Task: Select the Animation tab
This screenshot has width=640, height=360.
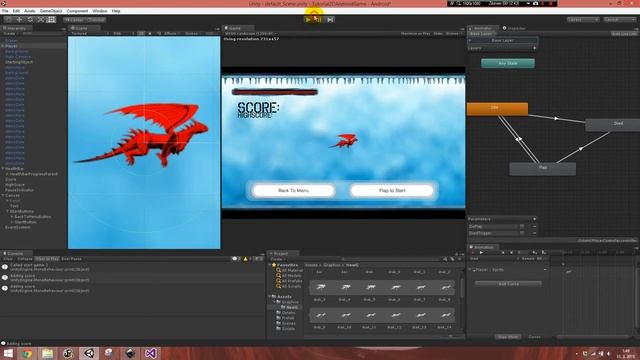Action: [483, 247]
